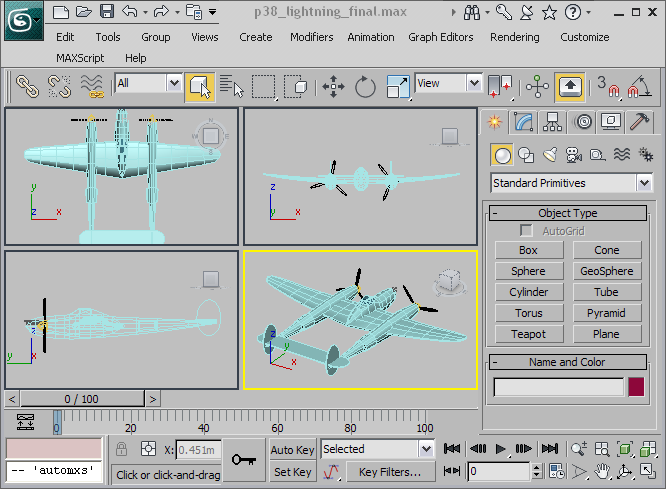Open the Display command panel tab
666x489 pixels.
coord(611,122)
